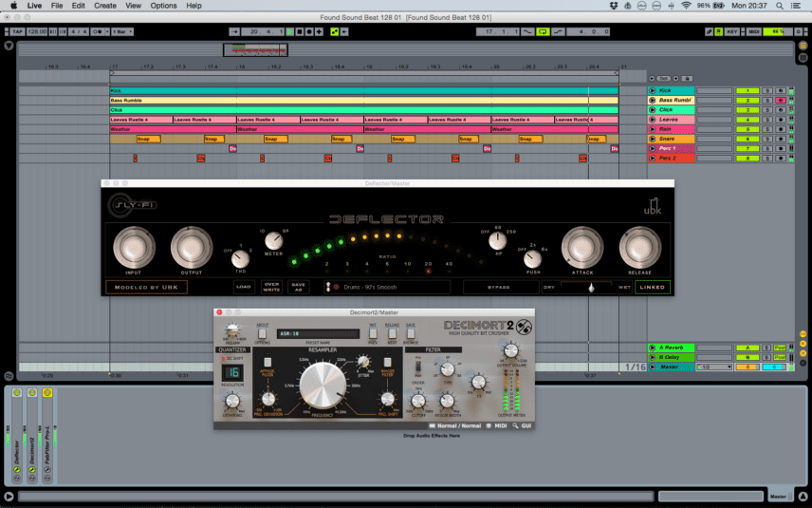
Task: Click BYPASS in the Deflector plugin
Action: 499,287
